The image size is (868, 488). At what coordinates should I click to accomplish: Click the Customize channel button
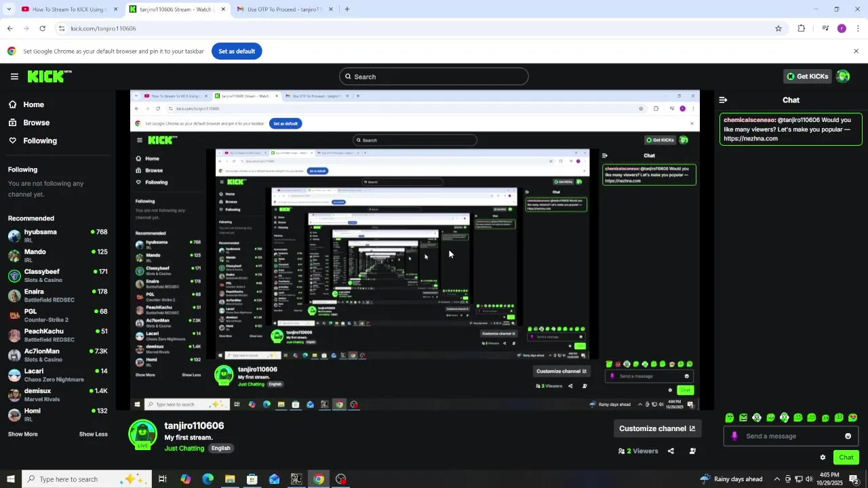pos(657,428)
